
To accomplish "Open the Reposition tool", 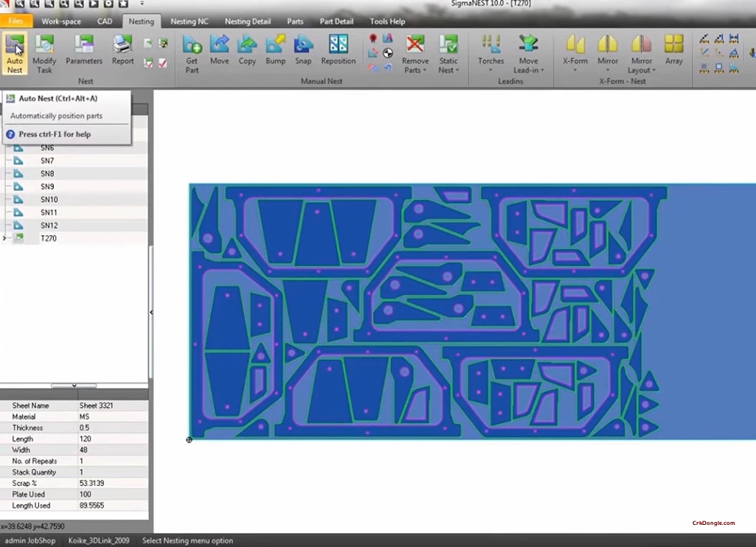I will click(x=339, y=50).
